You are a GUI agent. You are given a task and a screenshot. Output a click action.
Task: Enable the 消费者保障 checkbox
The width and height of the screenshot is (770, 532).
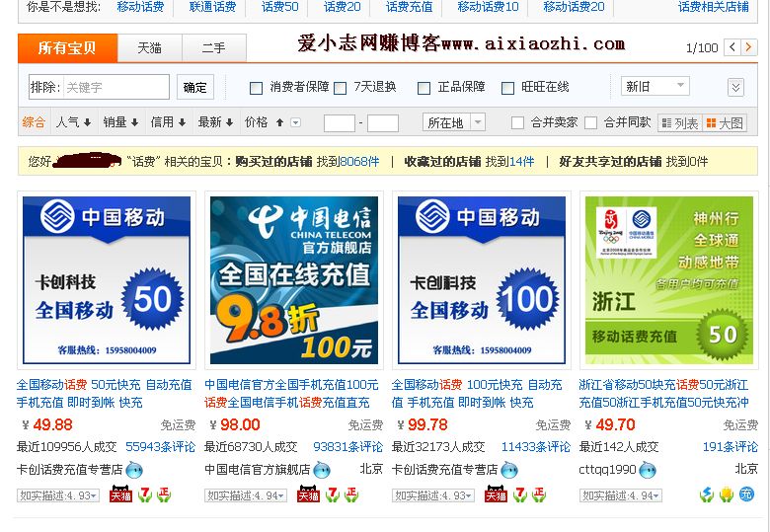[256, 89]
